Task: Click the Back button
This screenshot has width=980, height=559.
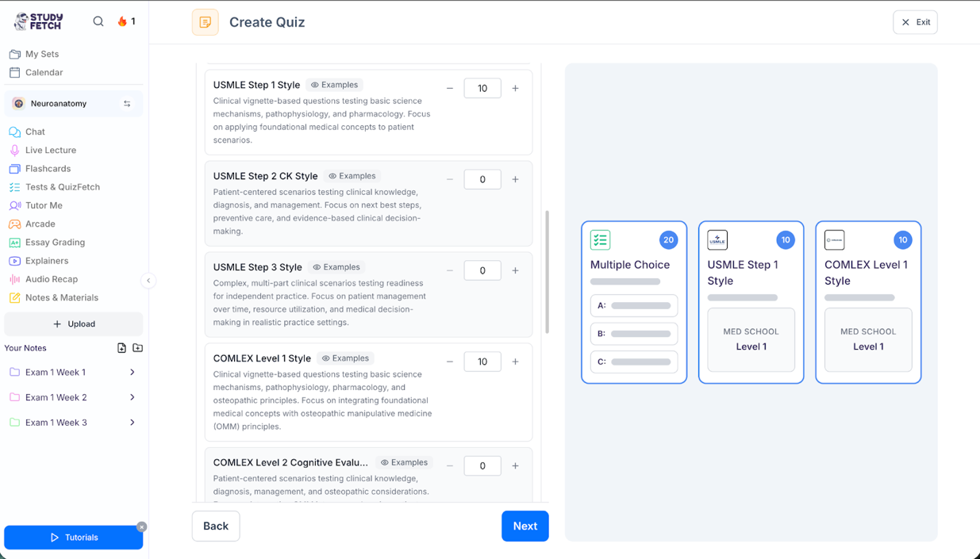Action: point(216,526)
